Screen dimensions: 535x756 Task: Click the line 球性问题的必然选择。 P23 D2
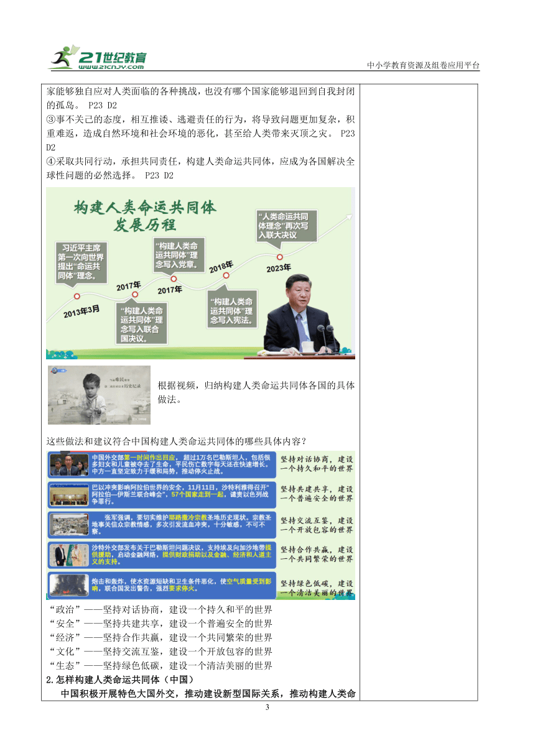[x=110, y=176]
